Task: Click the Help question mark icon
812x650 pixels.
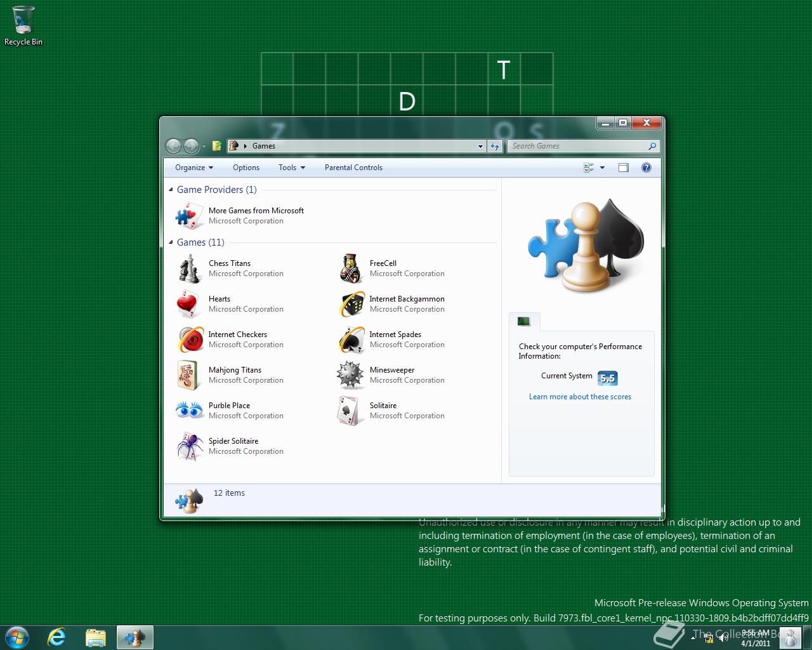Action: pos(646,168)
